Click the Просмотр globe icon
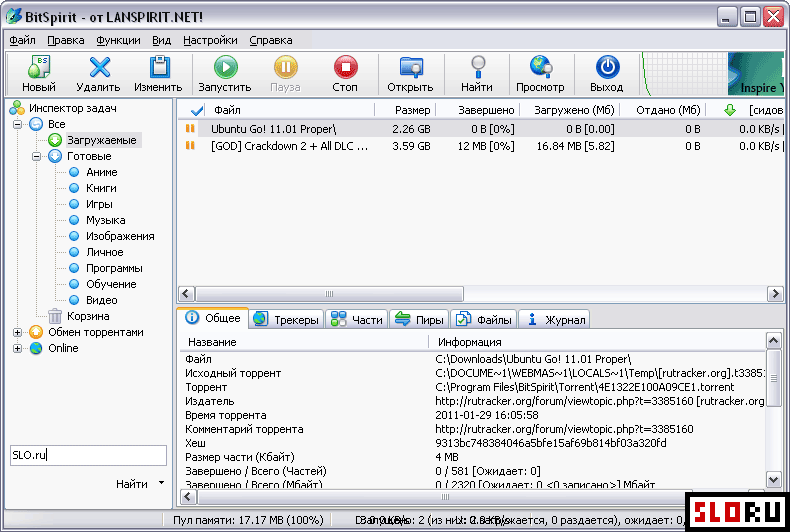 pyautogui.click(x=541, y=67)
